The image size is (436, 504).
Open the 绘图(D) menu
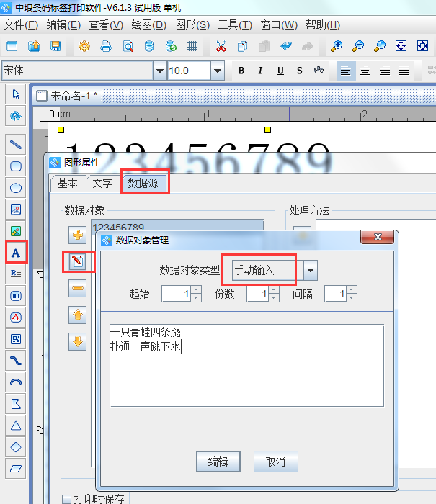coord(148,24)
